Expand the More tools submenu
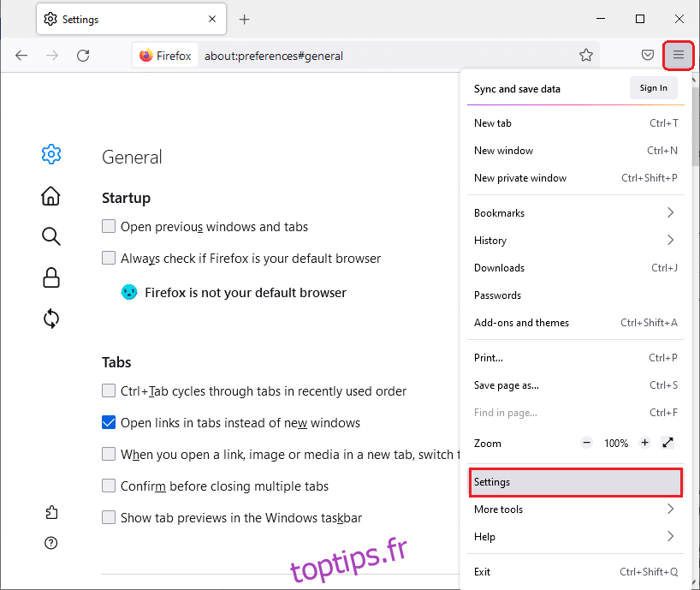700x590 pixels. (x=575, y=509)
